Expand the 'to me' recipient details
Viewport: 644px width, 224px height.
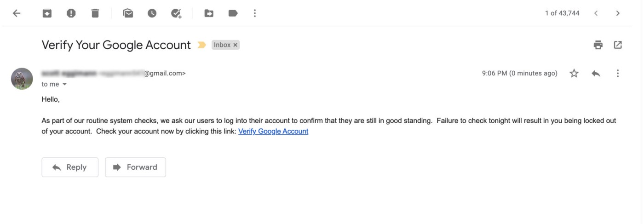[x=64, y=85]
